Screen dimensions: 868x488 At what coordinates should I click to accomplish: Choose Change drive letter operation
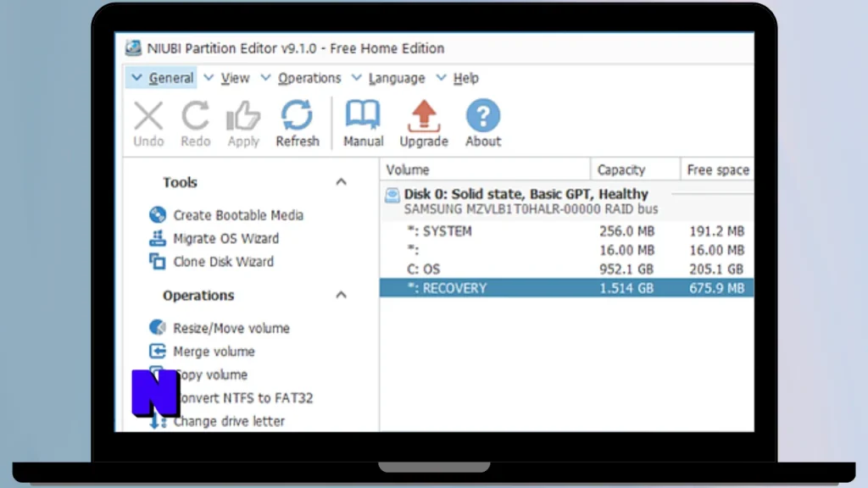click(x=229, y=421)
